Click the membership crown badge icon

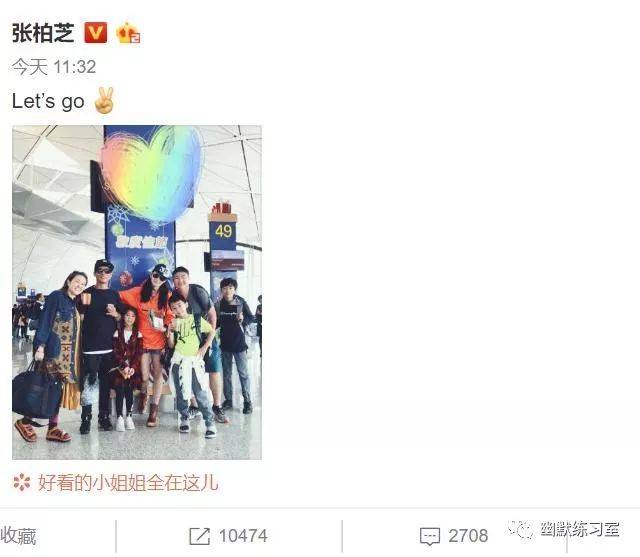click(128, 33)
